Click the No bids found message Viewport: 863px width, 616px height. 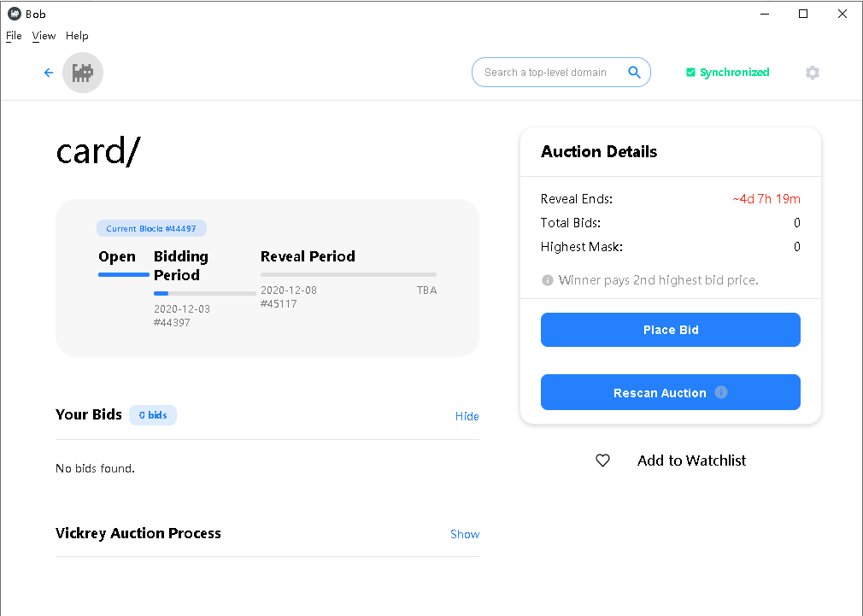pos(95,468)
